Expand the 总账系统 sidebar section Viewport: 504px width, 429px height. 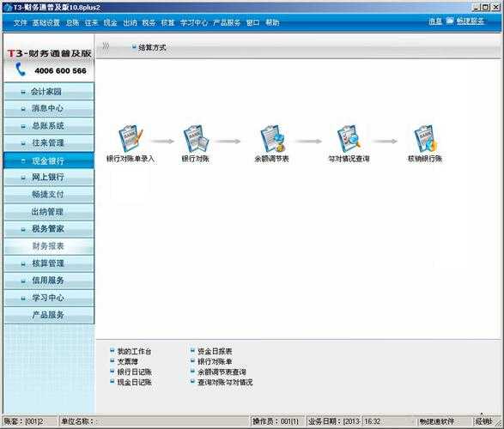[49, 126]
